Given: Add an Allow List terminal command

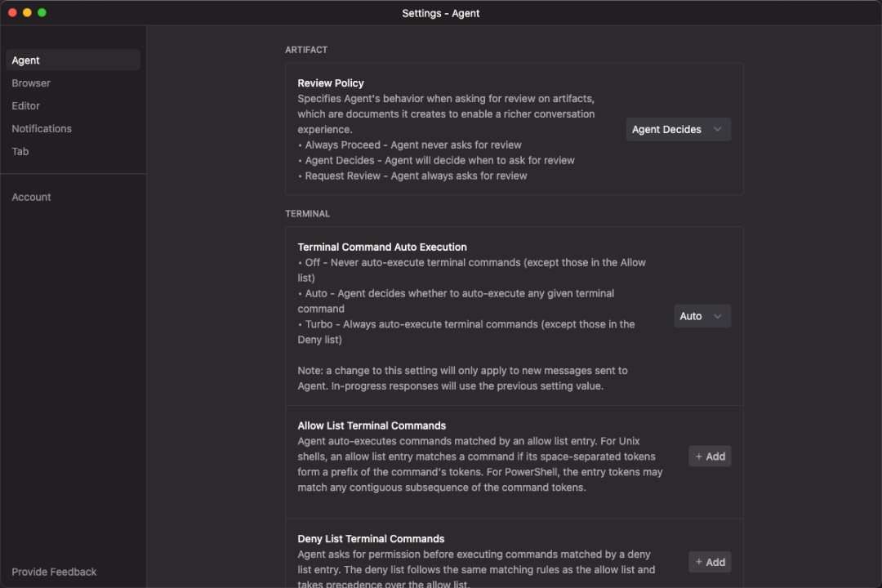Looking at the screenshot, I should (x=709, y=457).
